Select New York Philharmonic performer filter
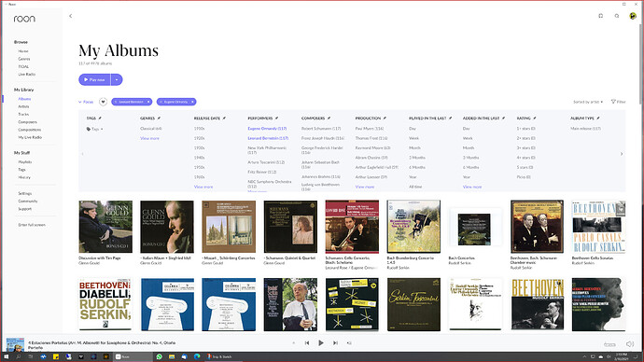Screen dimensions: 644x362 (x=267, y=150)
